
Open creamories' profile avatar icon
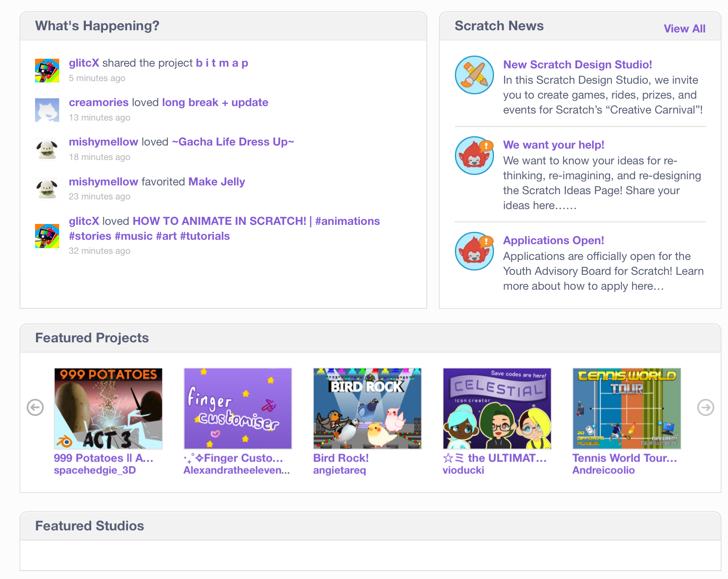coord(47,110)
